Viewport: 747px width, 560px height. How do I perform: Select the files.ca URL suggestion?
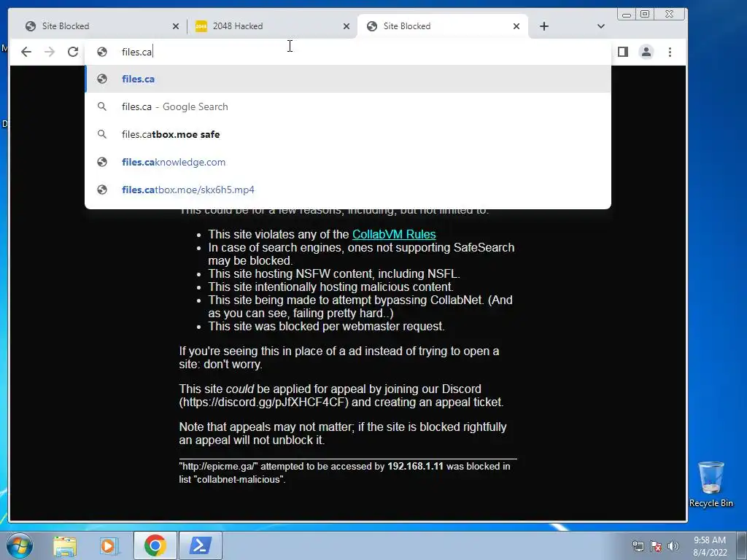[x=348, y=79]
